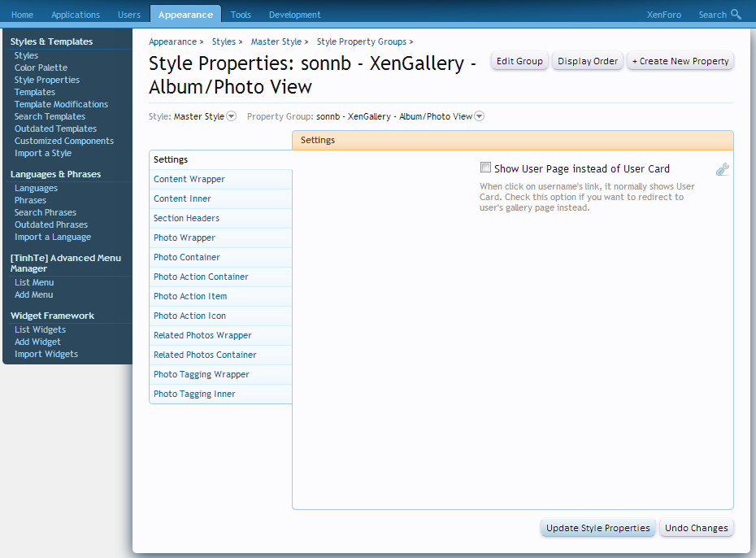Screen dimensions: 756x558
Task: Open search using the magnifier icon
Action: 737,14
